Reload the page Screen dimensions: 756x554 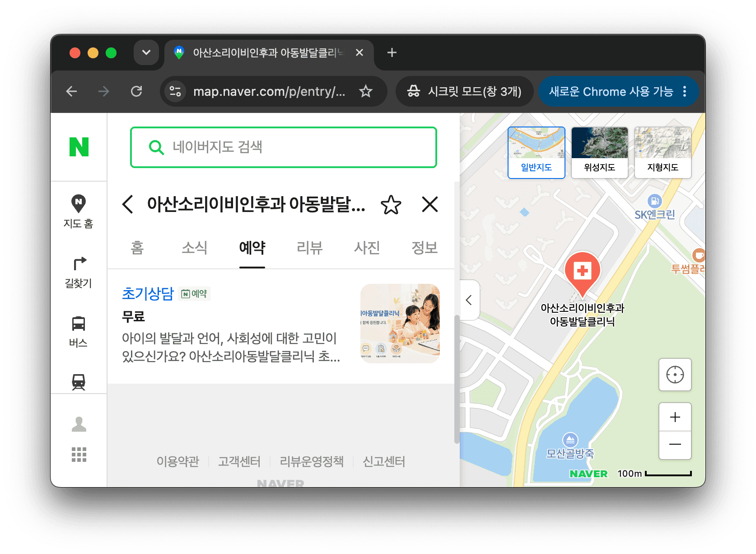[136, 92]
